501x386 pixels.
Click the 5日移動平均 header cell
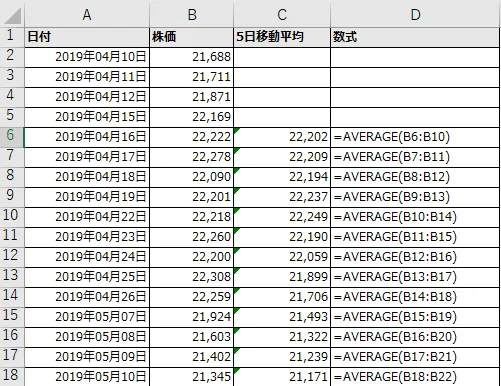point(282,37)
